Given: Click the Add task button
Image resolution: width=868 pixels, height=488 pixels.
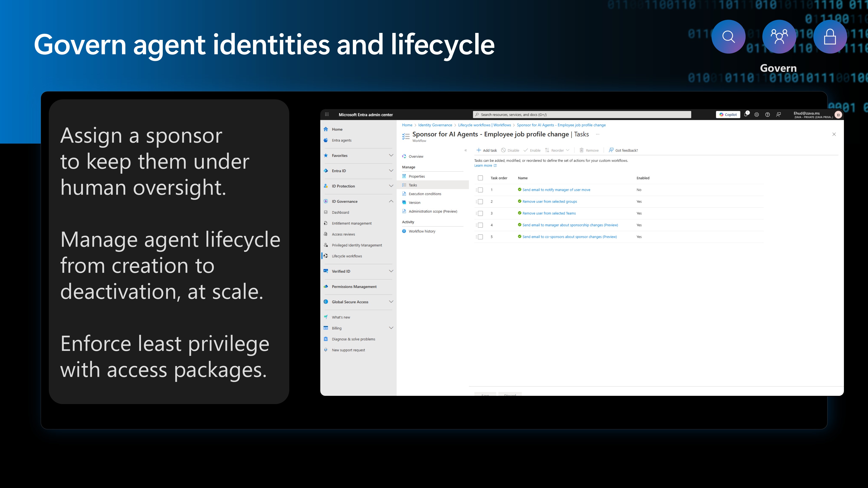Looking at the screenshot, I should [x=487, y=150].
